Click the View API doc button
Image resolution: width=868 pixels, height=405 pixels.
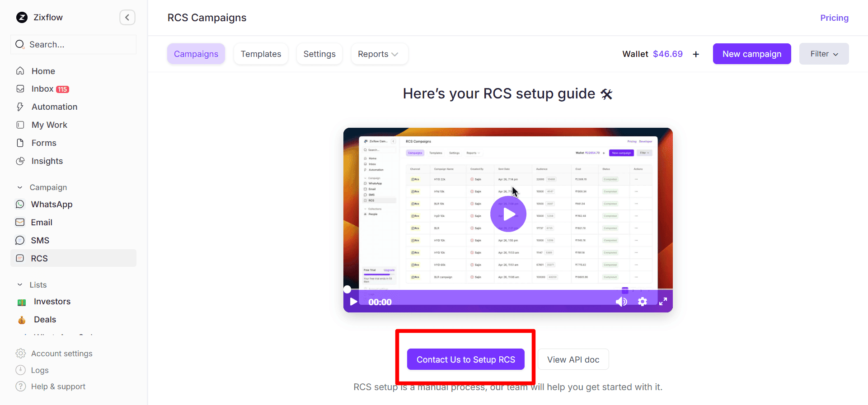click(573, 359)
